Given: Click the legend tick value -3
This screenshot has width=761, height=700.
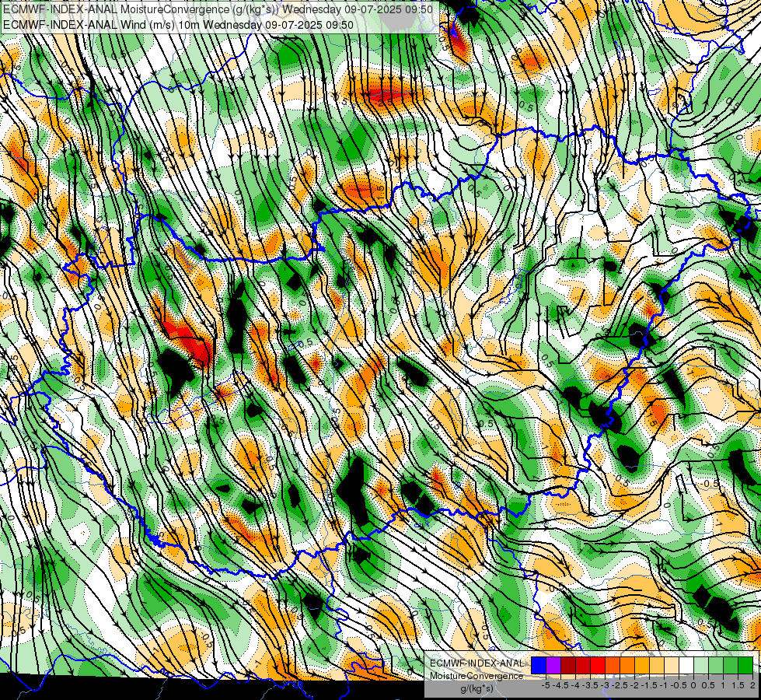Looking at the screenshot, I should (605, 685).
